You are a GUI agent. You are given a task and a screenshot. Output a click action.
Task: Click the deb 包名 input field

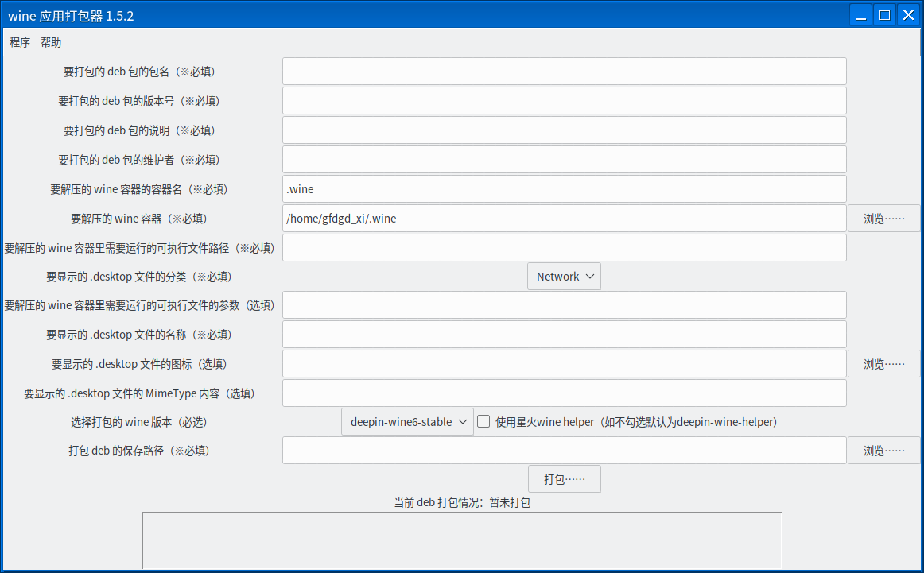pyautogui.click(x=564, y=72)
